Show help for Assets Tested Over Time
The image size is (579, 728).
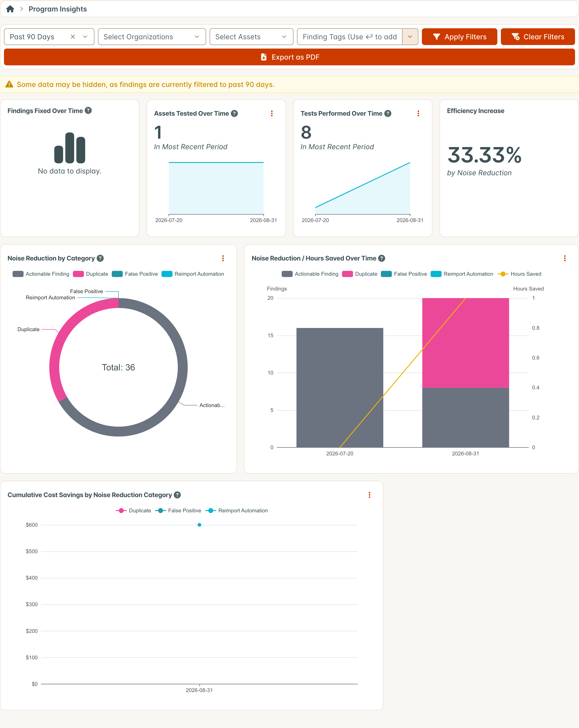click(234, 113)
